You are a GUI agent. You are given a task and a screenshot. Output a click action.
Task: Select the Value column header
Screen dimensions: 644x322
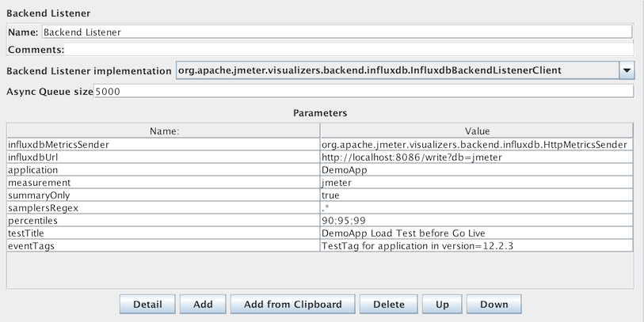point(477,131)
